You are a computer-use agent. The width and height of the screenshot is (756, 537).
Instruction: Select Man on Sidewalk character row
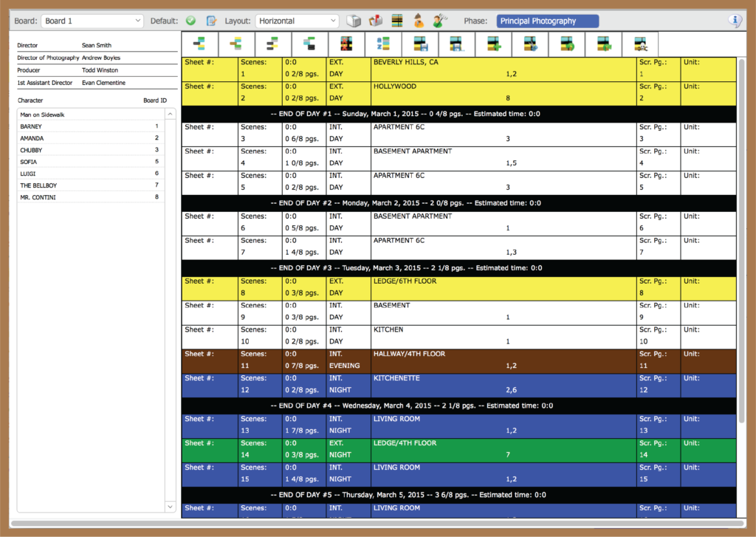(91, 114)
